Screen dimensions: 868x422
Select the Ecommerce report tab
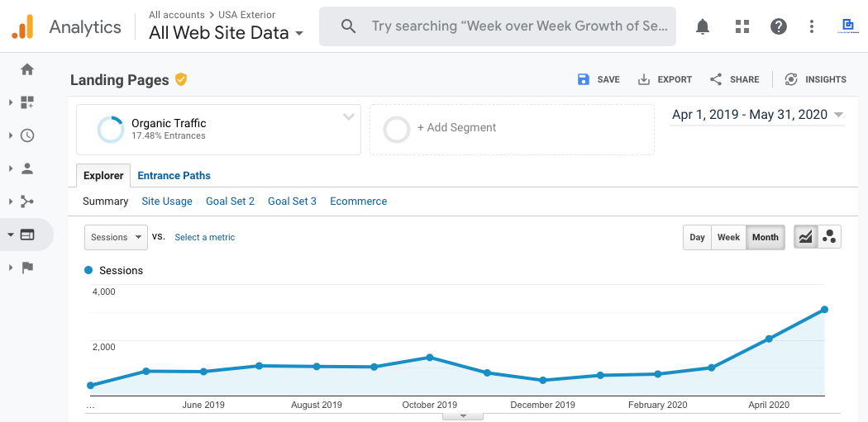[x=358, y=202]
